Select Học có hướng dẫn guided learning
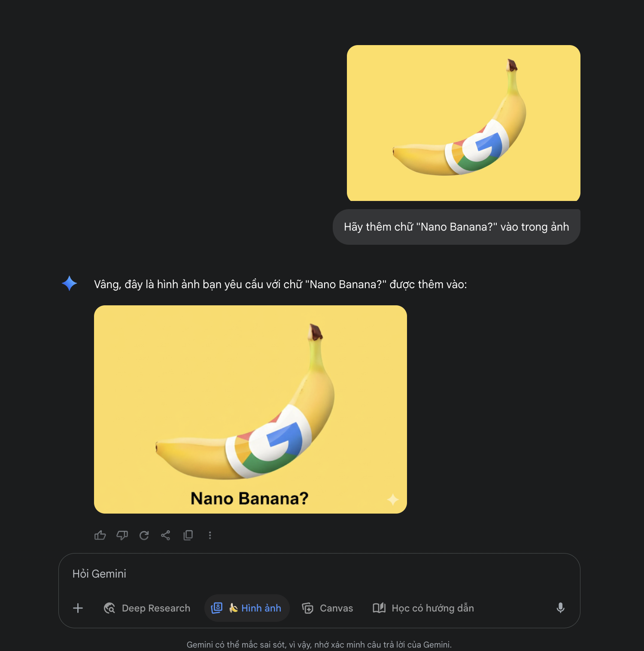The image size is (644, 651). 423,608
